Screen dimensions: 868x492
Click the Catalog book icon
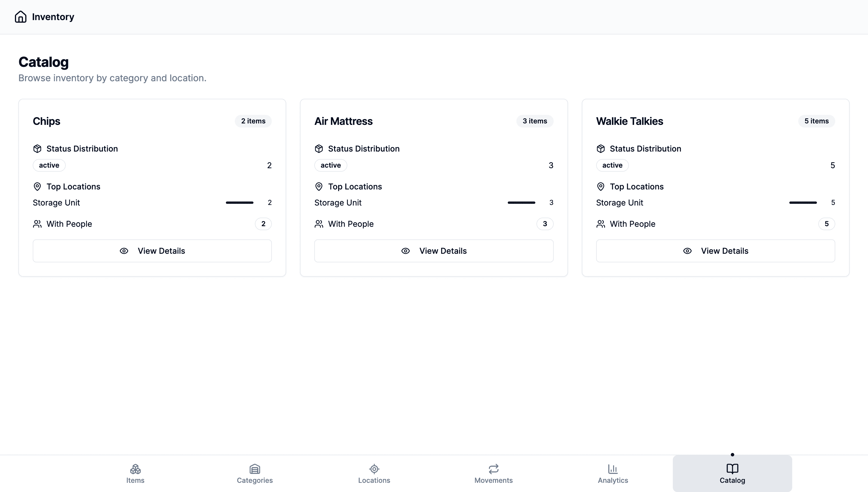732,468
